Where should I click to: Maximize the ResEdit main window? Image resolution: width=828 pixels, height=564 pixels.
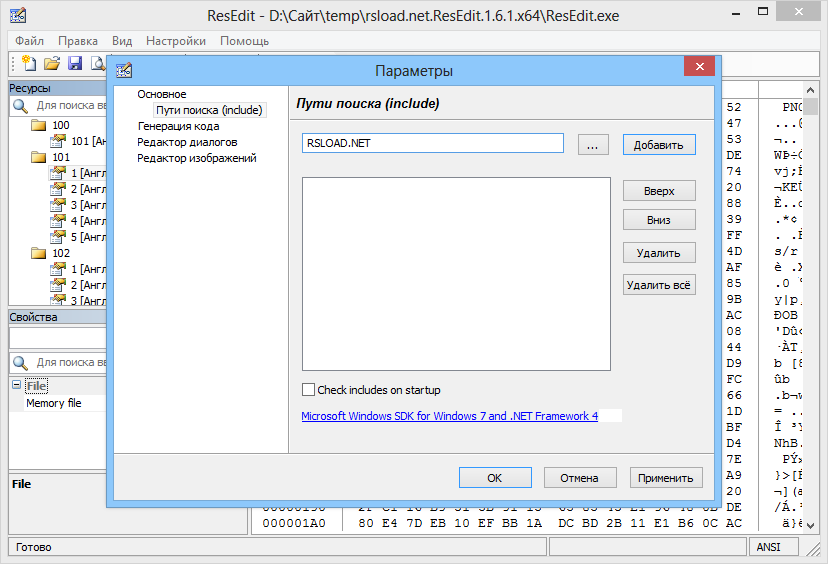pyautogui.click(x=763, y=12)
